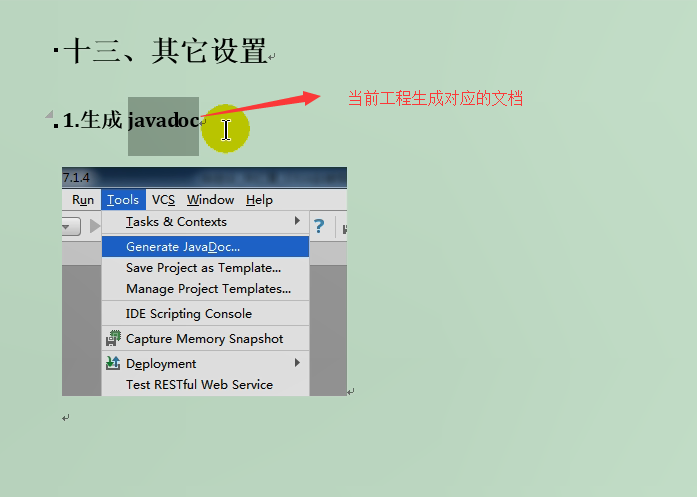Image resolution: width=697 pixels, height=497 pixels.
Task: Open the Tasks & Contexts submenu
Action: click(x=205, y=221)
